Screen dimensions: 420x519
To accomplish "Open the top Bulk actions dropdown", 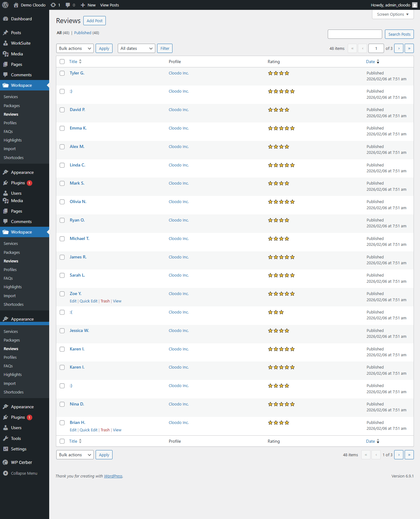I will pyautogui.click(x=75, y=48).
